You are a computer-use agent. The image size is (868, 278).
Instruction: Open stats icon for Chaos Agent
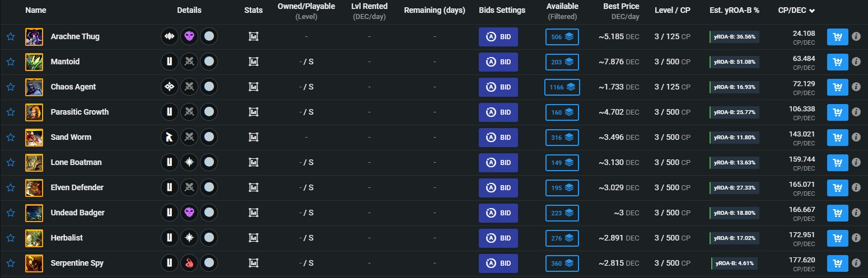254,87
